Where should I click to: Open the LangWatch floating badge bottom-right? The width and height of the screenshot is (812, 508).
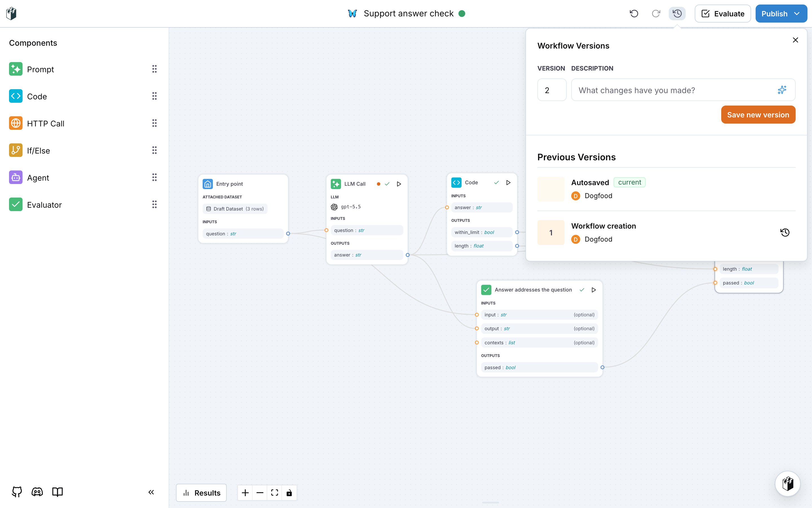click(x=787, y=484)
